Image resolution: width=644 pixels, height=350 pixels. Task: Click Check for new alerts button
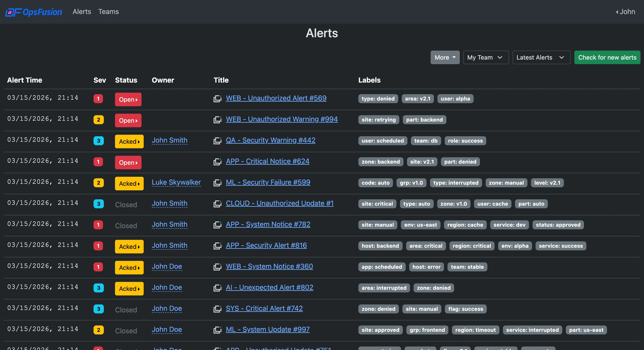coord(607,57)
